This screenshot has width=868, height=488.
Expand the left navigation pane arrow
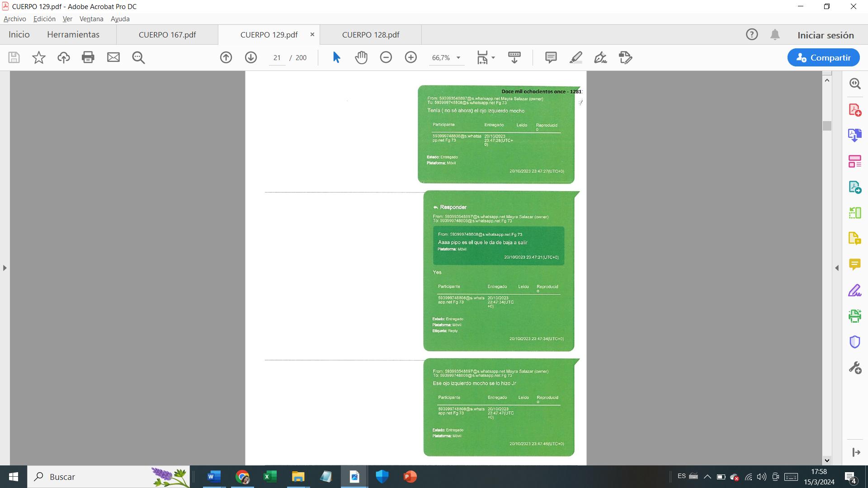tap(5, 268)
